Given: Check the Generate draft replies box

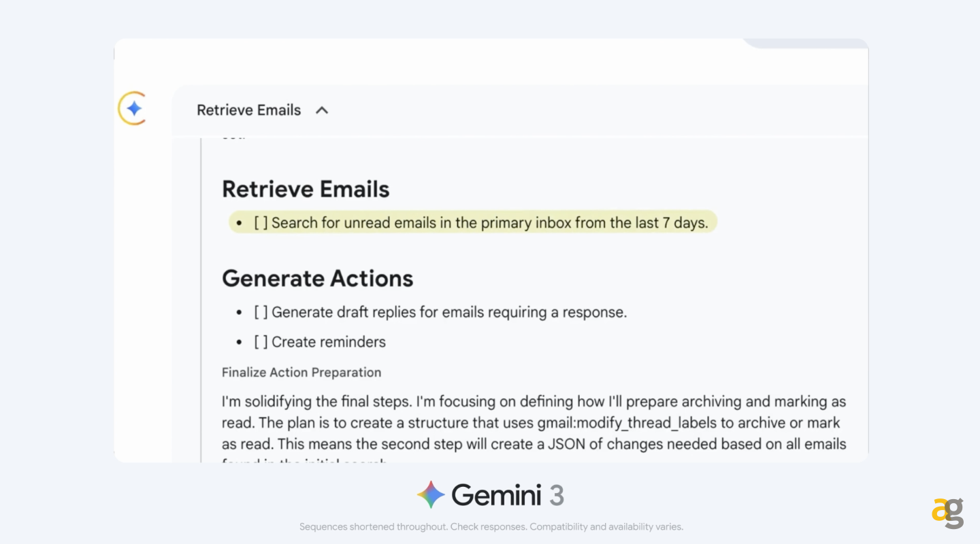Looking at the screenshot, I should [261, 313].
